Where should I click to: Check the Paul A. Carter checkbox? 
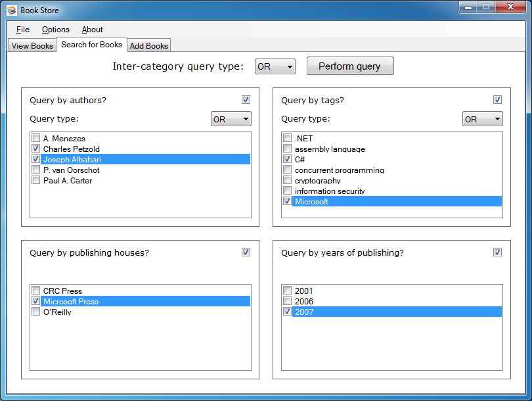(x=35, y=180)
